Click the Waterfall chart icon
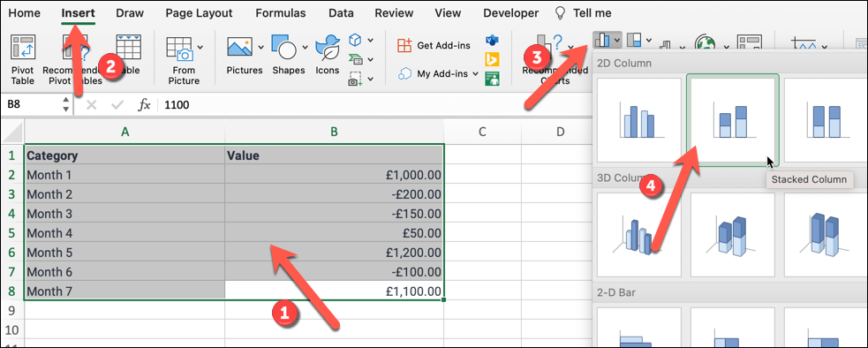868x348 pixels. [667, 44]
